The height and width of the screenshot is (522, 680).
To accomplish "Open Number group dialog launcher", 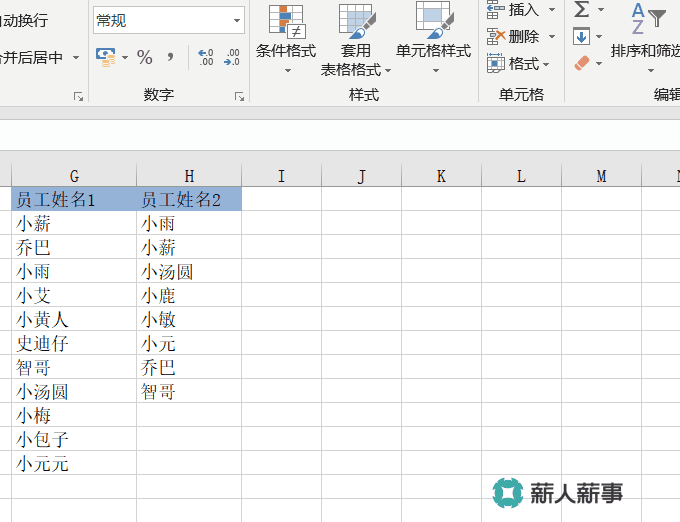I will coord(239,96).
